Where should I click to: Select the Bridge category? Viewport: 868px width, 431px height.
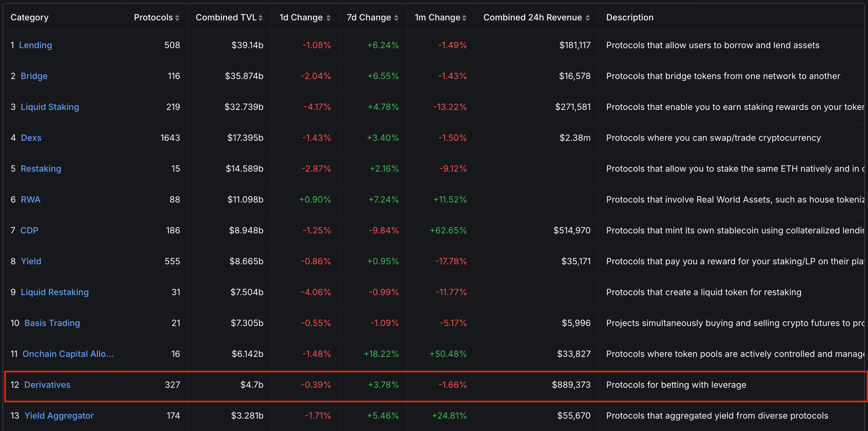click(34, 76)
